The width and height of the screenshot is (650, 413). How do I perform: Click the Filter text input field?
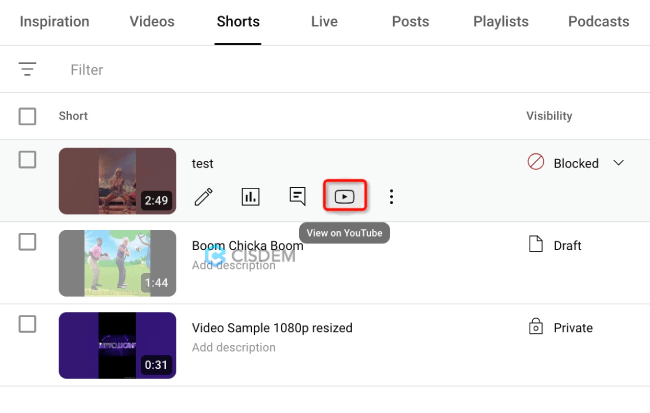click(300, 70)
